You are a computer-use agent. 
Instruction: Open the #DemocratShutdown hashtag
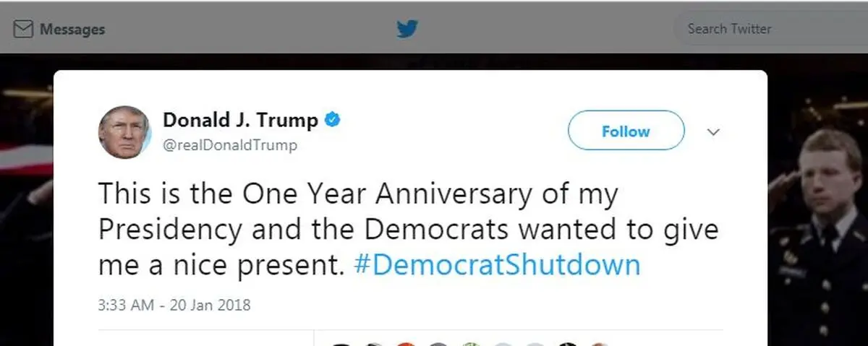497,265
